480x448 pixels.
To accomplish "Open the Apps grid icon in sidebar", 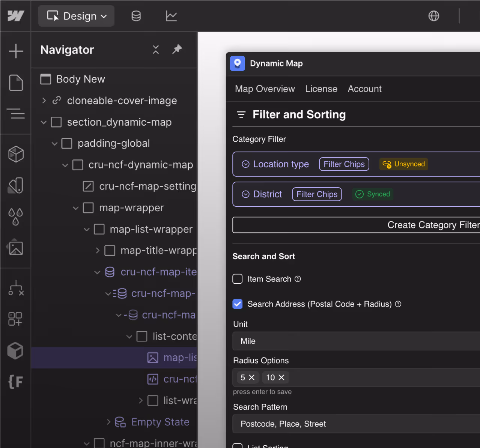I will 15,319.
